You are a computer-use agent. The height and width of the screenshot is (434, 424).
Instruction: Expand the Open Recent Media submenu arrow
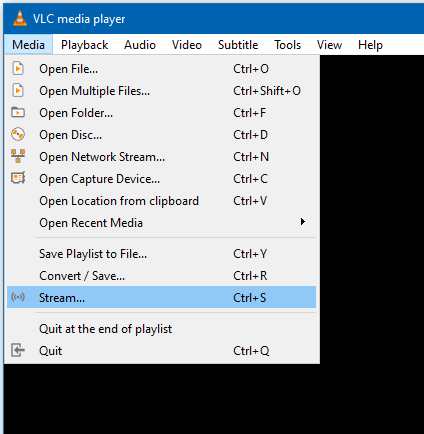[302, 222]
